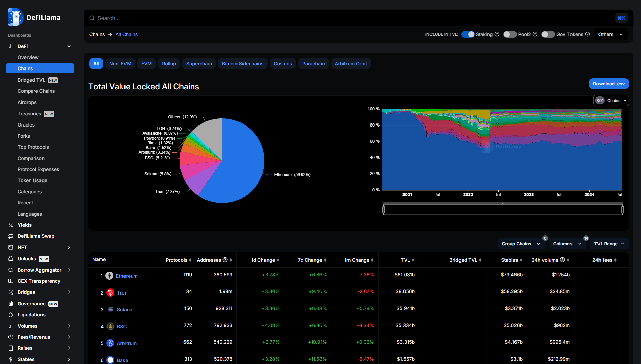Click the Borrow Aggregator search icon
This screenshot has width=641, height=364.
tap(11, 270)
